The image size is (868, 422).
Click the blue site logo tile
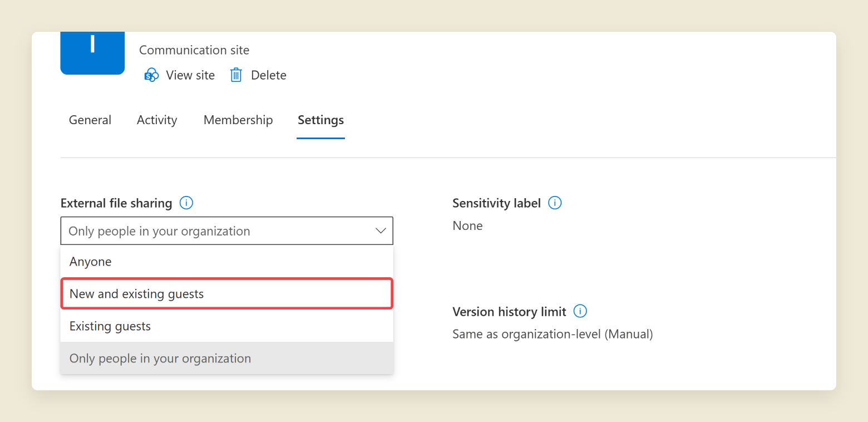92,53
